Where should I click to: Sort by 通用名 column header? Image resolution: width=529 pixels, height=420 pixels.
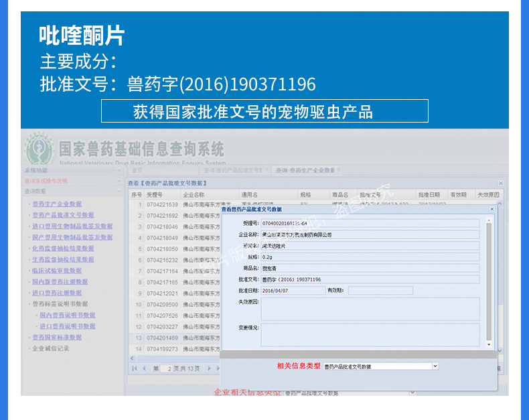pos(269,195)
